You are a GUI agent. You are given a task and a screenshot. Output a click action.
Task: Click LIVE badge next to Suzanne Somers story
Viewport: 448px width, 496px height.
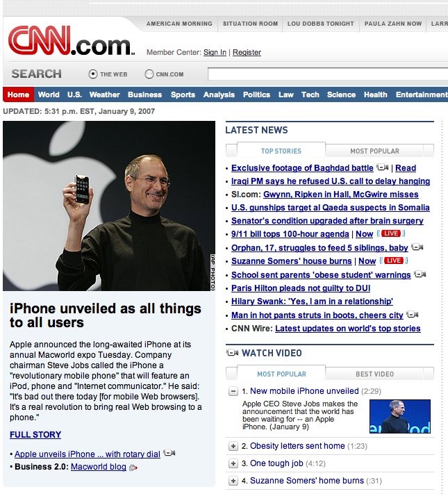tap(394, 261)
